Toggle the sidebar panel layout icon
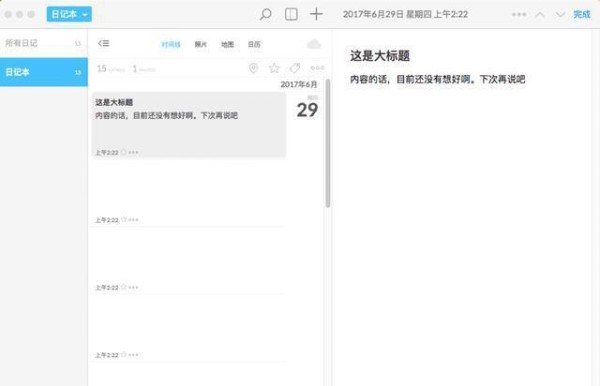The width and height of the screenshot is (600, 386). click(291, 15)
